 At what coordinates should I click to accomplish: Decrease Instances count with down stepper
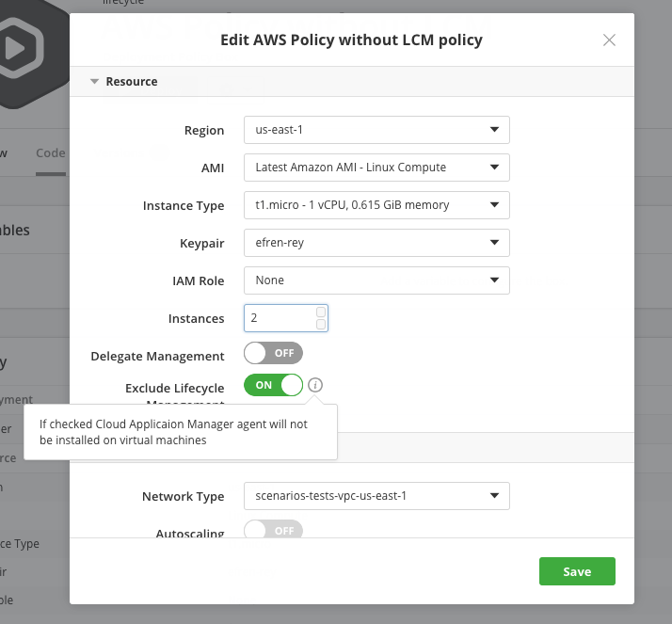point(321,325)
